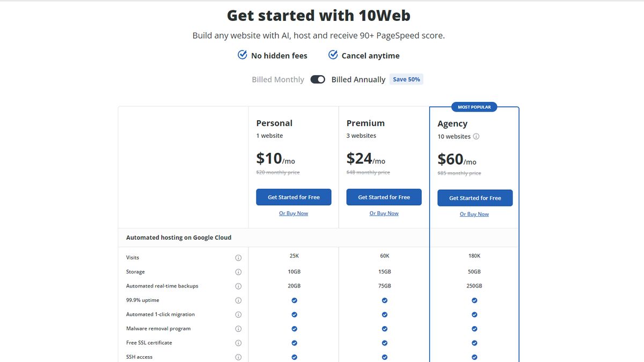
Task: Click Get Started for Free under Personal
Action: pyautogui.click(x=294, y=197)
